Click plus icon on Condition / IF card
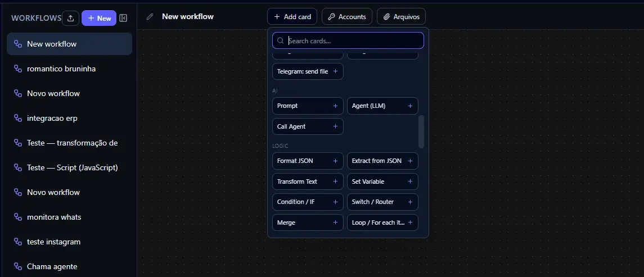 (335, 202)
